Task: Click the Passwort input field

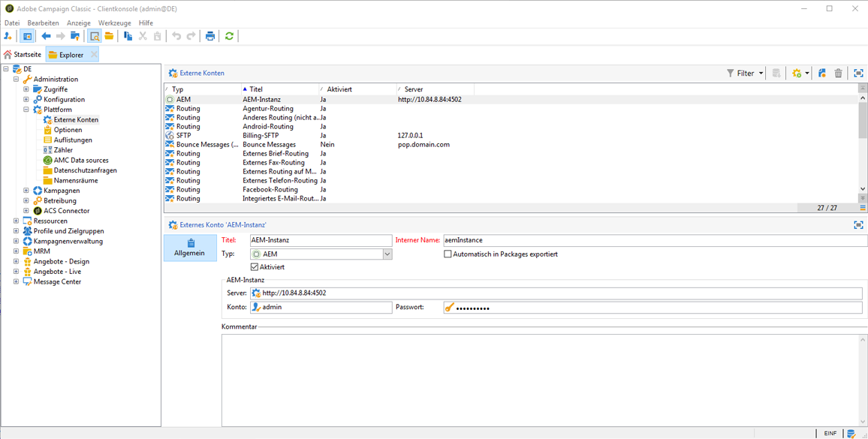Action: 653,307
